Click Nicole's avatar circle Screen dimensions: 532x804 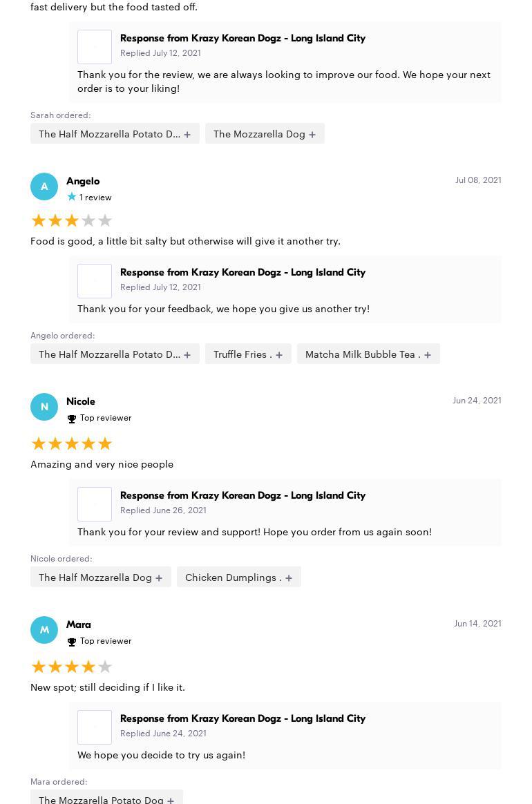point(44,407)
